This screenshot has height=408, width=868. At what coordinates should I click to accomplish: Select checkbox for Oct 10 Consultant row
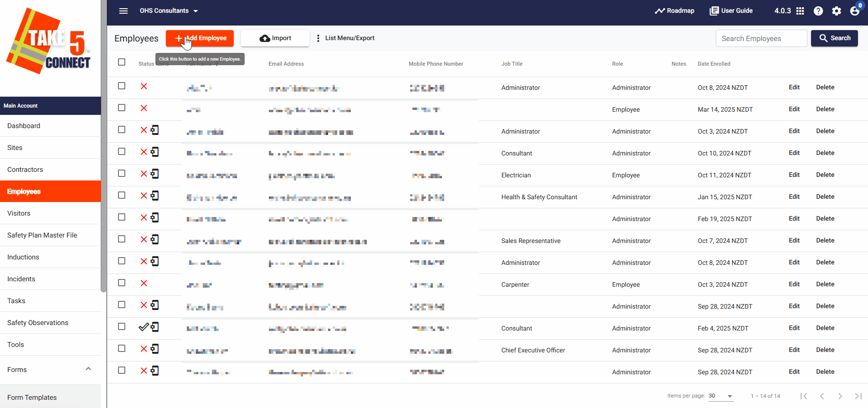pyautogui.click(x=122, y=151)
